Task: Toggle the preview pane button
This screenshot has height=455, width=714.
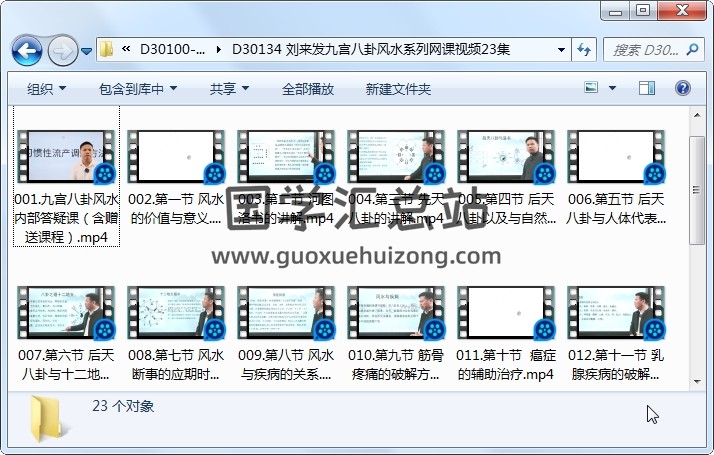Action: [x=647, y=88]
